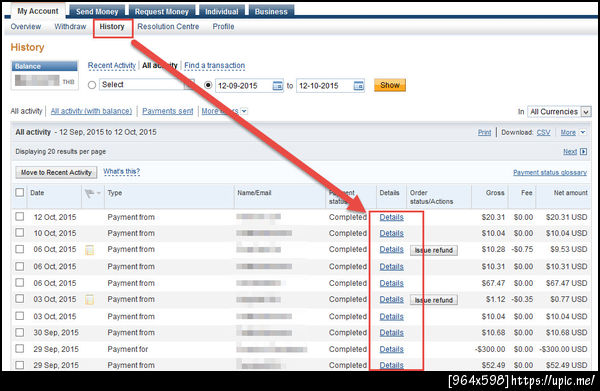Tick the checkbox for the $10.31 payment row

(20, 266)
